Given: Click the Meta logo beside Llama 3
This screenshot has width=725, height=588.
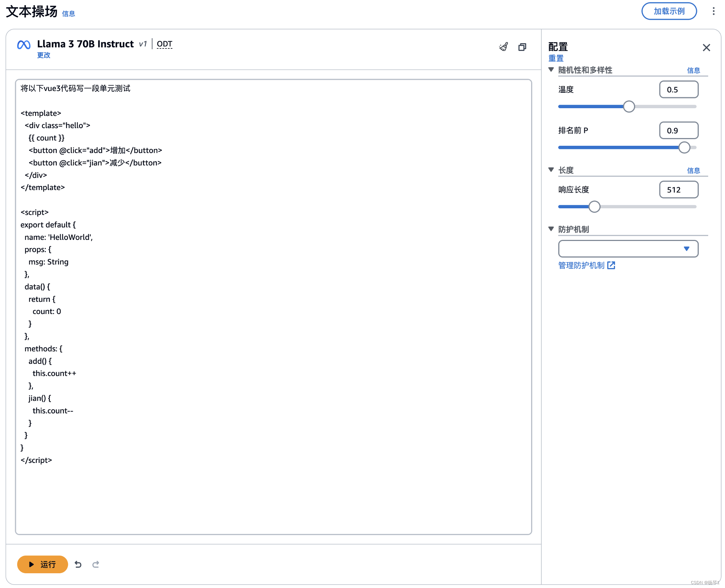Looking at the screenshot, I should 24,45.
